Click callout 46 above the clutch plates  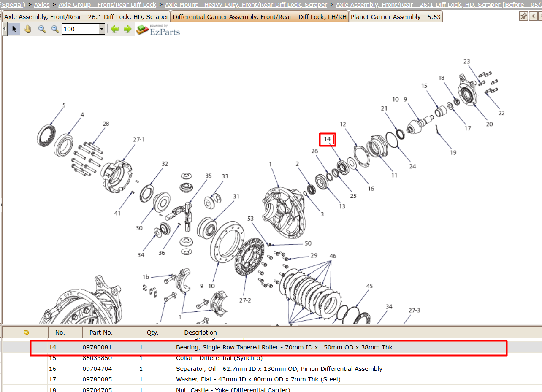(333, 256)
